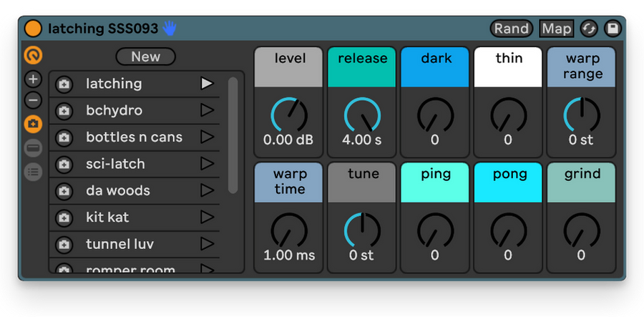Launch bottles n cans variation

(x=207, y=137)
